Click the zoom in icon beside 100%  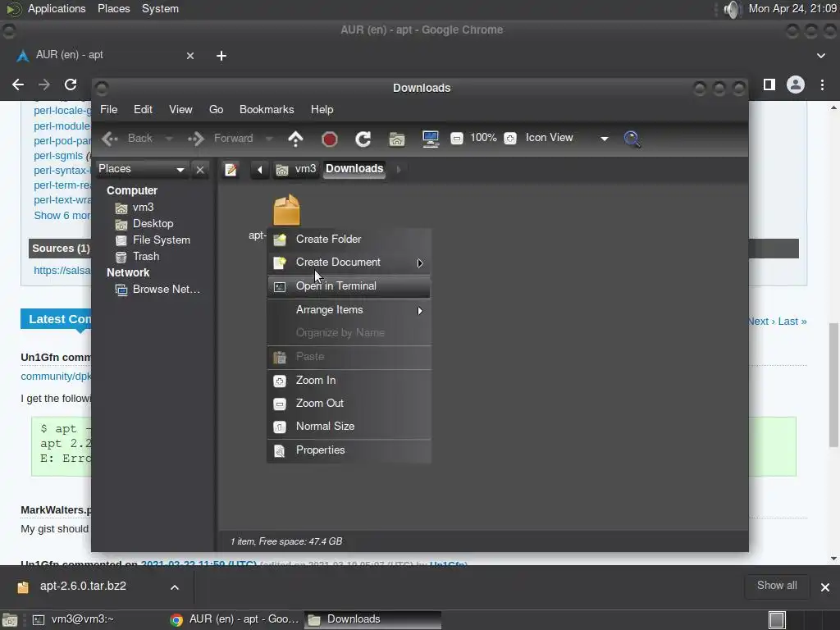coord(510,139)
